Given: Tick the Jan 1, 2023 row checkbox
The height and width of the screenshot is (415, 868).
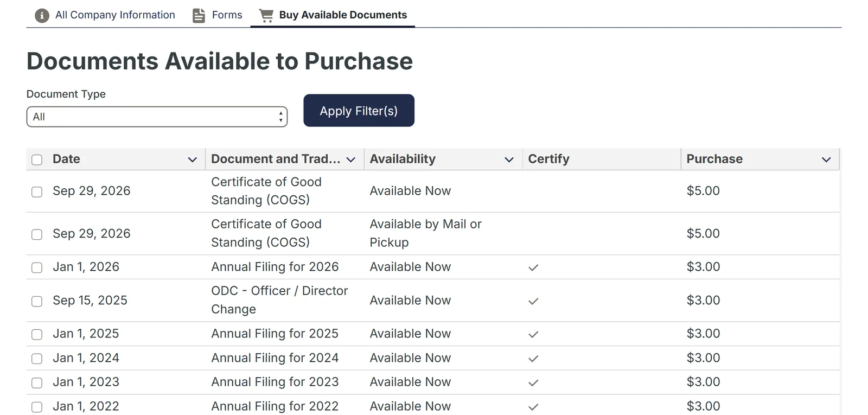Looking at the screenshot, I should pos(37,383).
